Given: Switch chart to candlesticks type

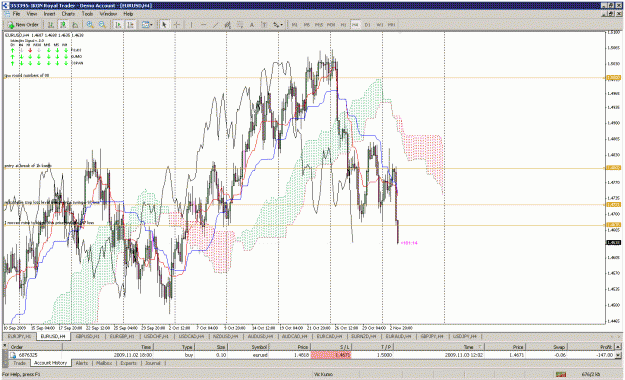Looking at the screenshot, I should click(x=63, y=25).
